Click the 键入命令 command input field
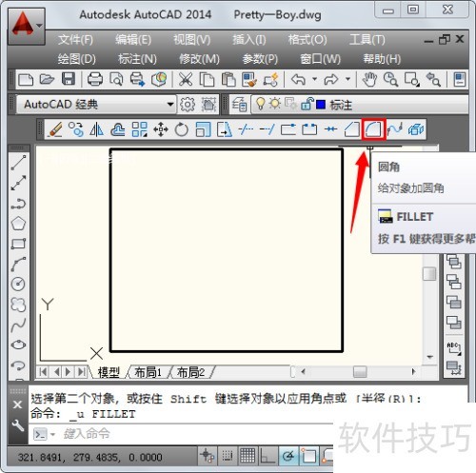476x473 pixels. (x=183, y=434)
